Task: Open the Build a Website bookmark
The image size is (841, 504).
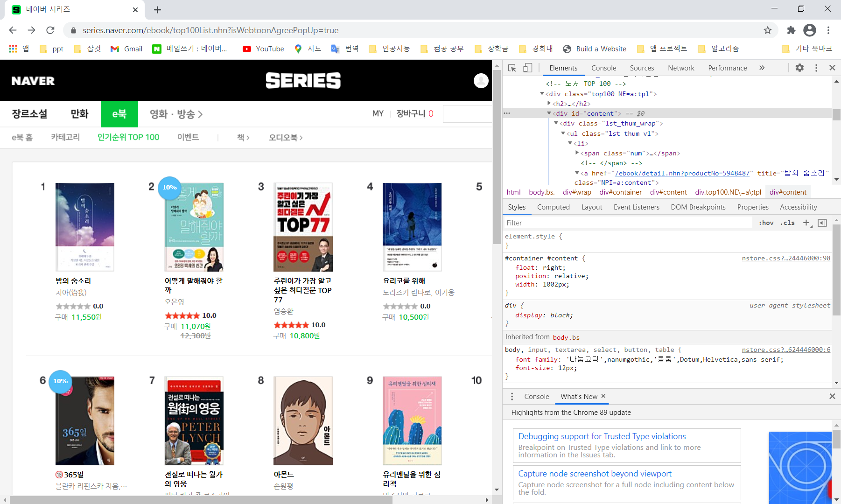Action: 595,49
